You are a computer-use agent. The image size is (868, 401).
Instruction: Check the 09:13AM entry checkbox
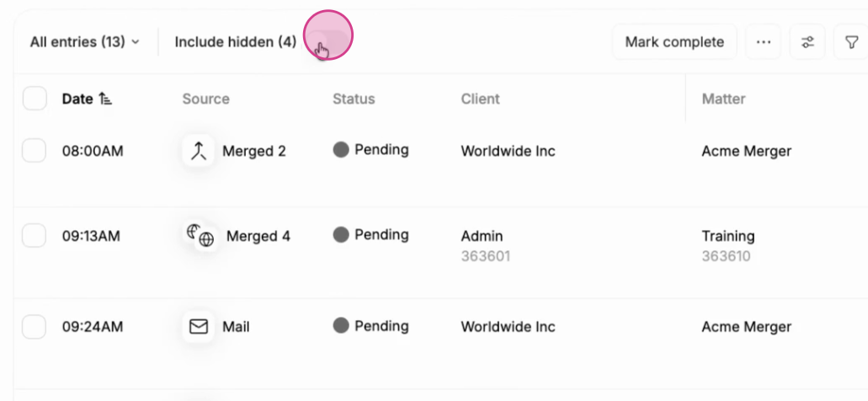point(34,236)
